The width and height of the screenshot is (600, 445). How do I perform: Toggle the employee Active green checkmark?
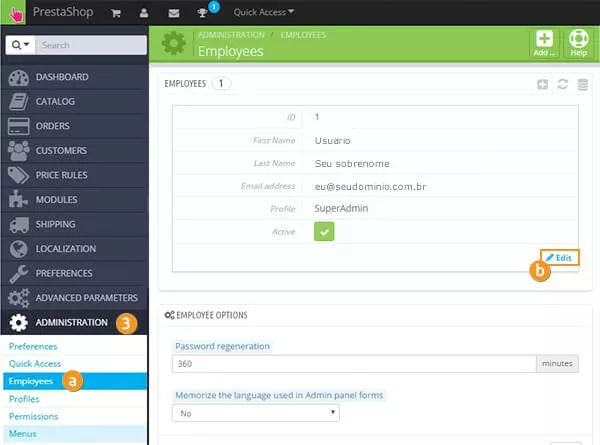(x=324, y=232)
